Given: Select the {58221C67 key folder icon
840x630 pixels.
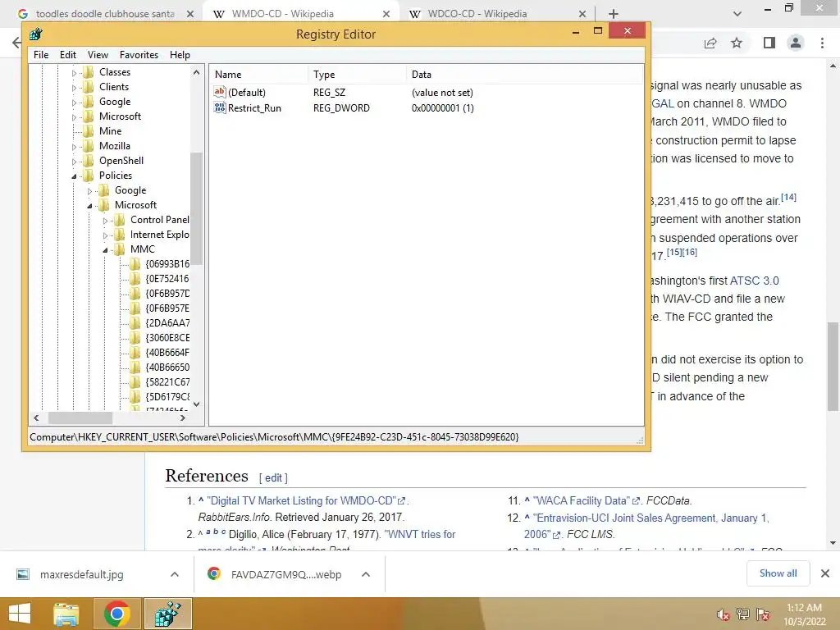Looking at the screenshot, I should click(135, 382).
